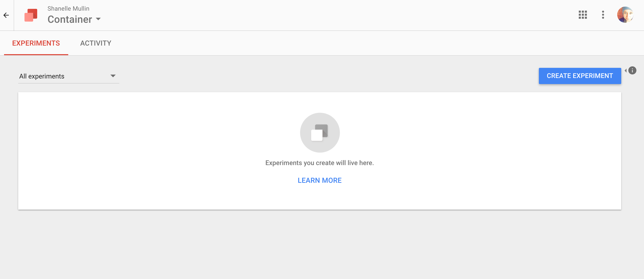This screenshot has height=279, width=644.
Task: Click the Shanelle Mullin account name
Action: click(68, 9)
